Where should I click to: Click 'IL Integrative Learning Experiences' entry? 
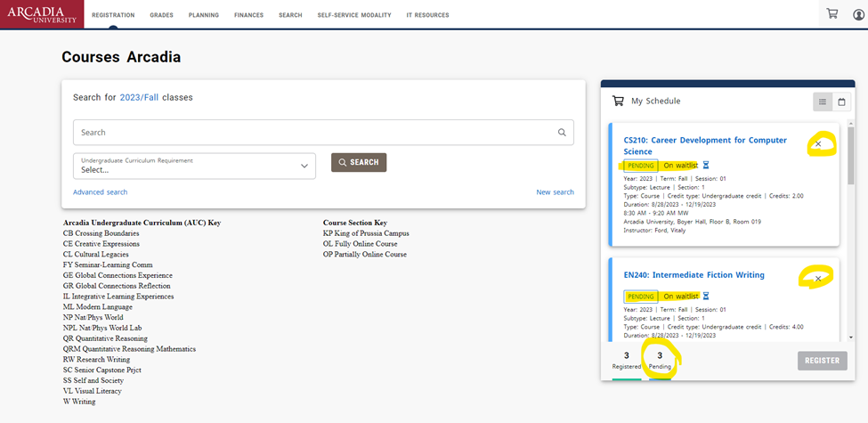click(x=118, y=297)
